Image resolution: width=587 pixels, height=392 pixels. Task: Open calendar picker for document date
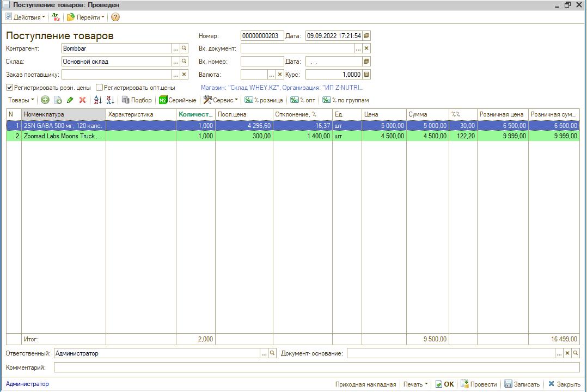[366, 36]
